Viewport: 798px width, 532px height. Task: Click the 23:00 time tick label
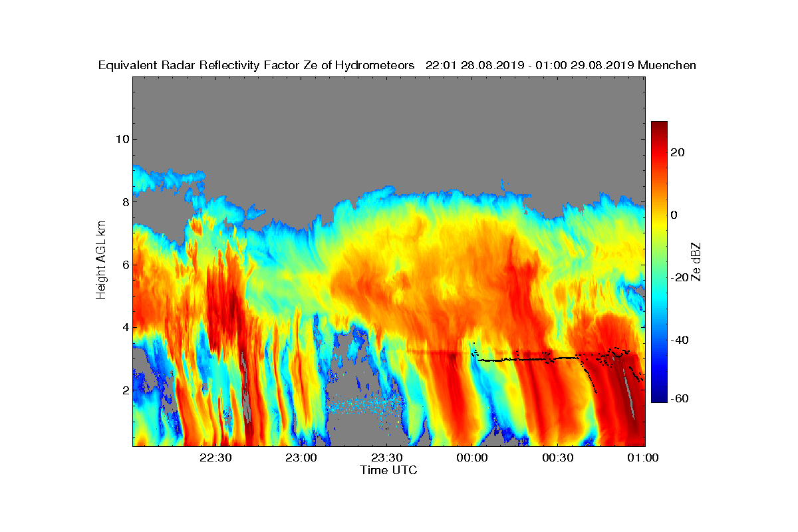(x=301, y=458)
